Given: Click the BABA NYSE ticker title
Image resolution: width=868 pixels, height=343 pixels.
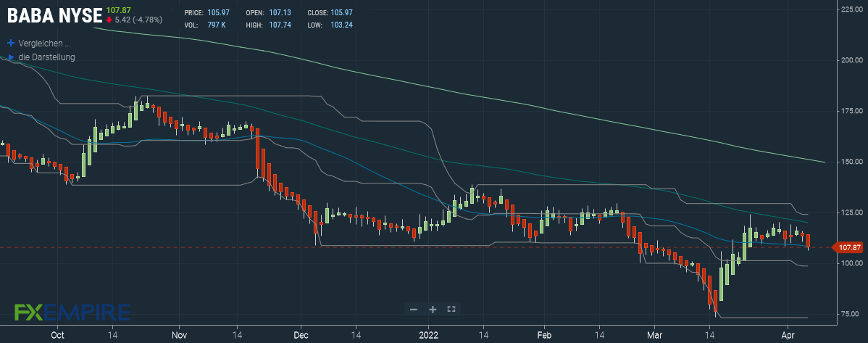Looking at the screenshot, I should [54, 15].
